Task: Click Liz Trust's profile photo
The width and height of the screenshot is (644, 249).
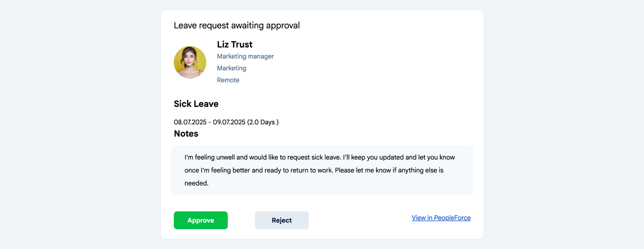Action: [190, 62]
